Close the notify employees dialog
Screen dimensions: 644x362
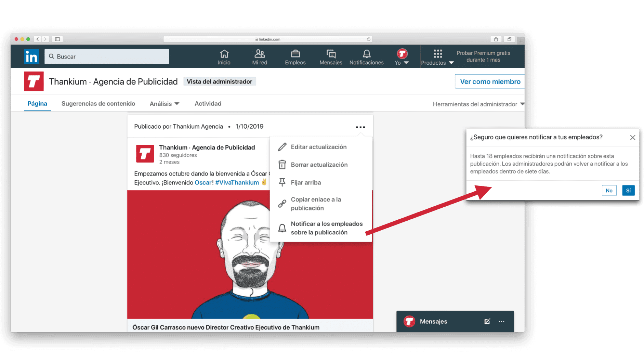[x=633, y=138]
